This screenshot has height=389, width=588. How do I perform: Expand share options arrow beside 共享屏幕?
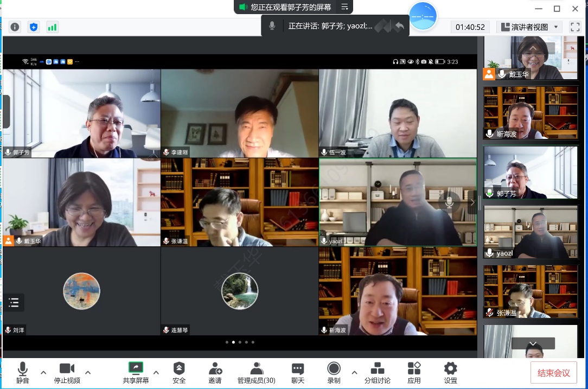point(156,373)
